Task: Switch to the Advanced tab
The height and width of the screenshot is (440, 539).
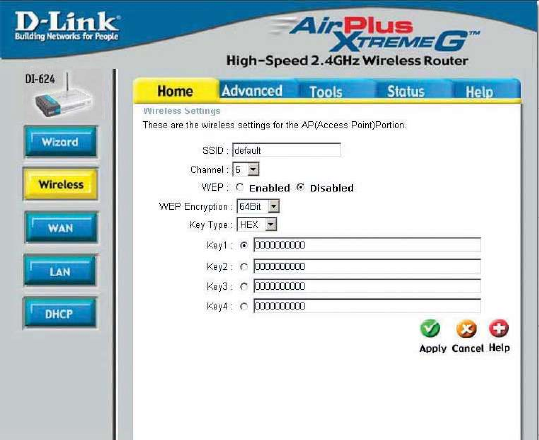Action: tap(252, 91)
